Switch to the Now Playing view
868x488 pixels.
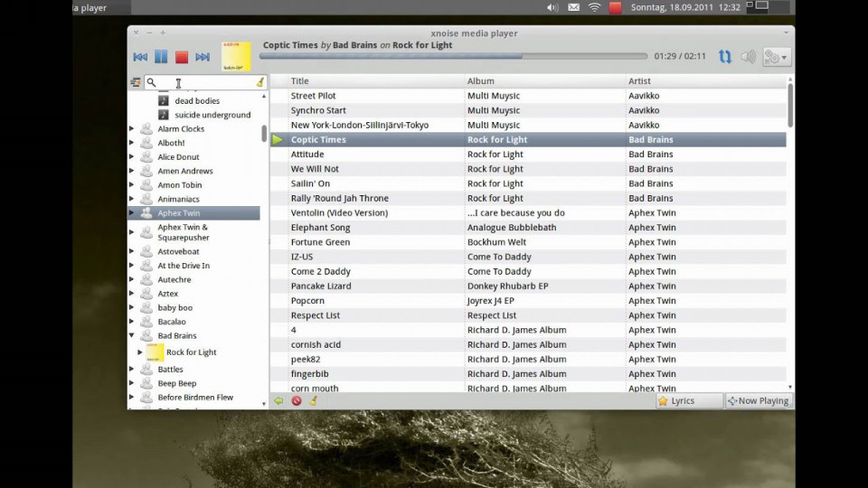tap(759, 400)
